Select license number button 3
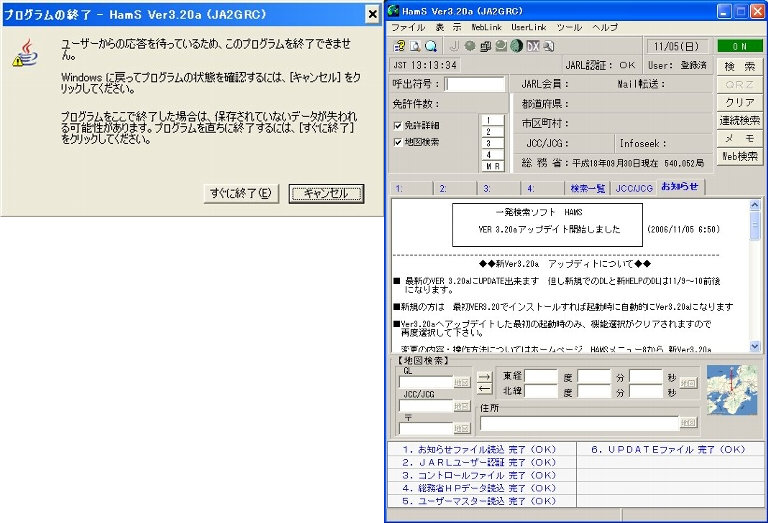 (492, 143)
